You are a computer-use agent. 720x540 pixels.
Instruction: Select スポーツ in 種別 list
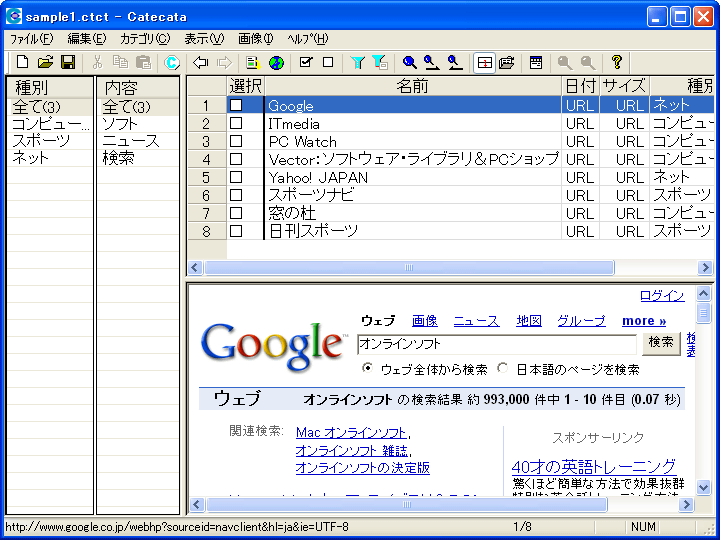50,141
